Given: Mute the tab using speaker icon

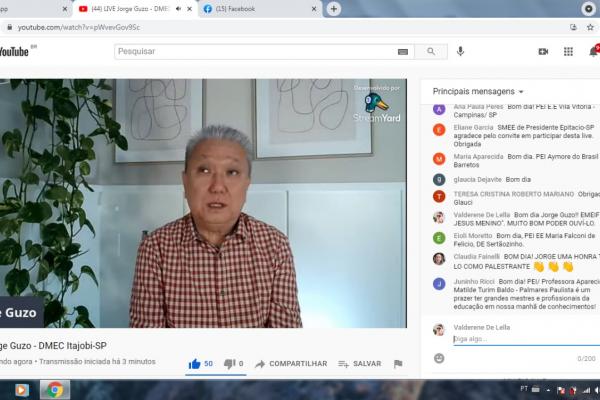Looking at the screenshot, I should point(178,8).
